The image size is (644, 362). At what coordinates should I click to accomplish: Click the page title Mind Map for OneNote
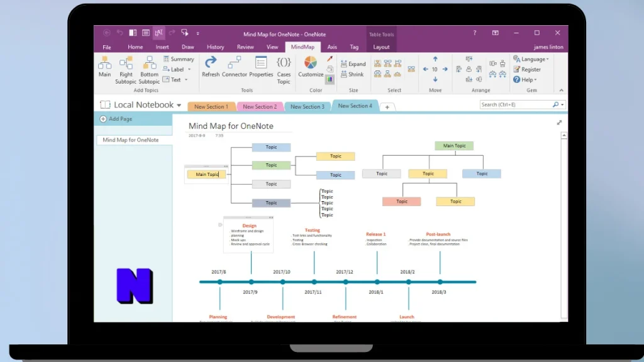[231, 126]
